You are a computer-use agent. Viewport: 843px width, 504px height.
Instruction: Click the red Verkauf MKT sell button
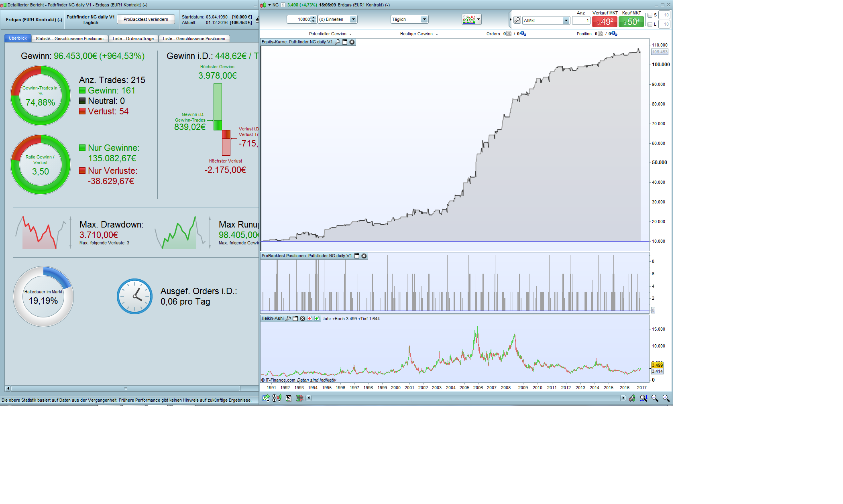(x=605, y=22)
